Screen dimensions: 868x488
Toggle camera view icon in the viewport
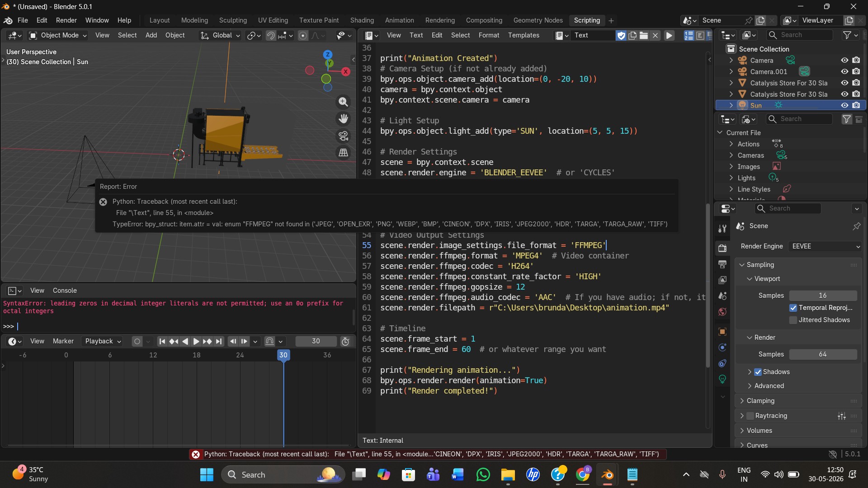344,136
